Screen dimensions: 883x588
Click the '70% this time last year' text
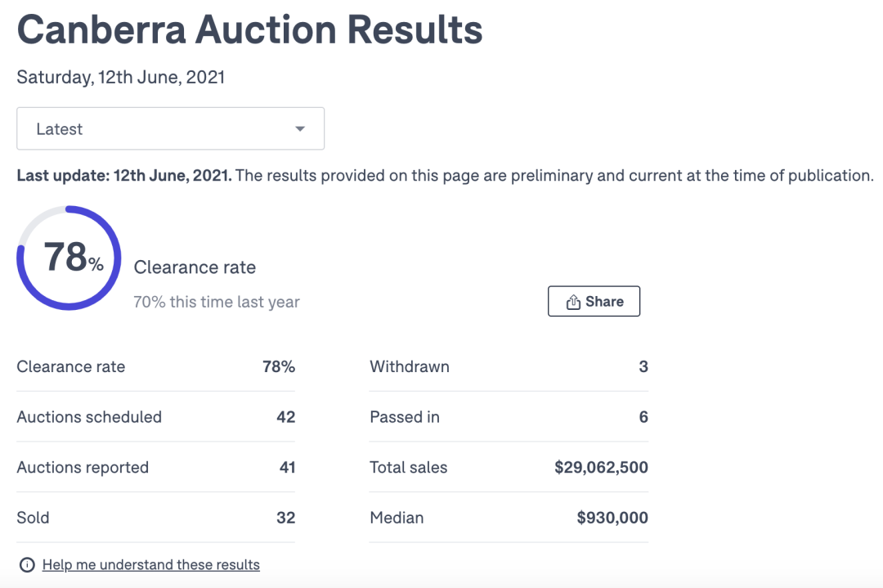217,302
